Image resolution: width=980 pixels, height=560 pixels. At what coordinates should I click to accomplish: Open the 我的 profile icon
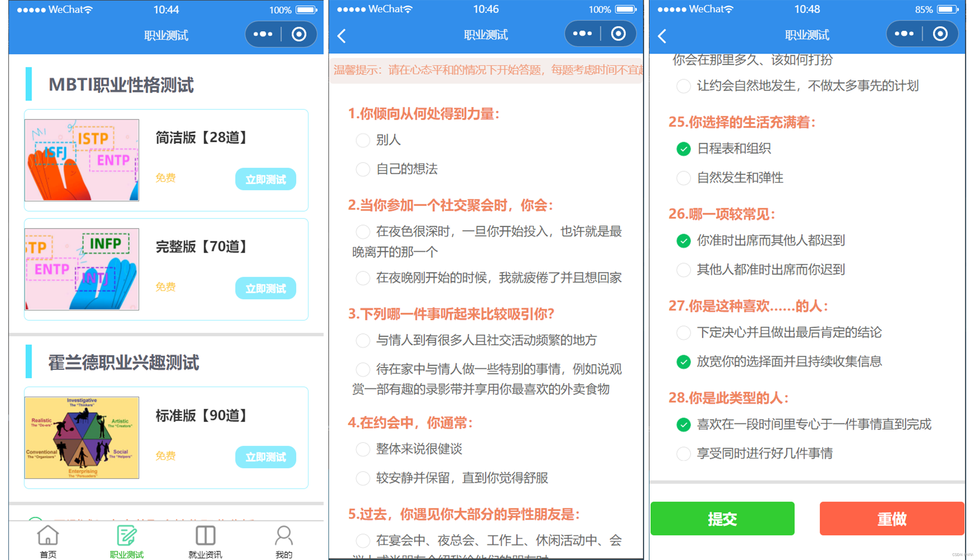click(284, 536)
